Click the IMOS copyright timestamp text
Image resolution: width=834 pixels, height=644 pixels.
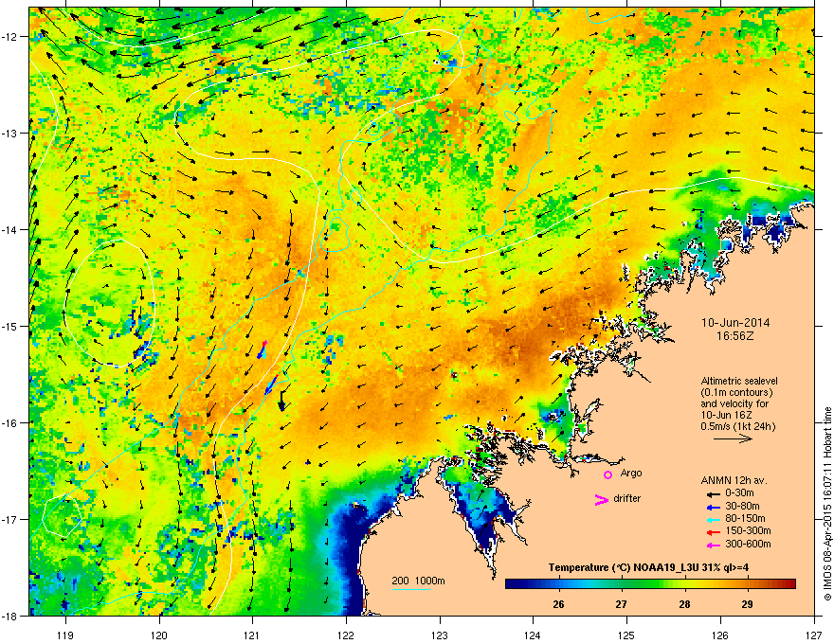[x=827, y=504]
